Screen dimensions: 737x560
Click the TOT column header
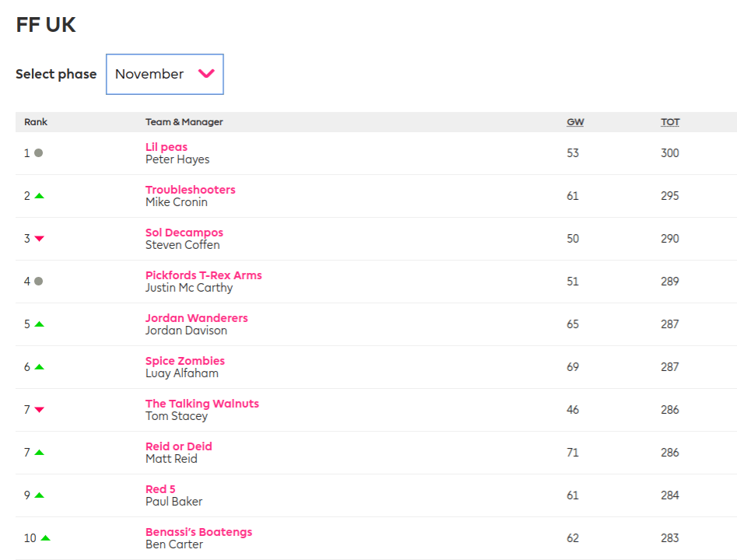click(669, 122)
